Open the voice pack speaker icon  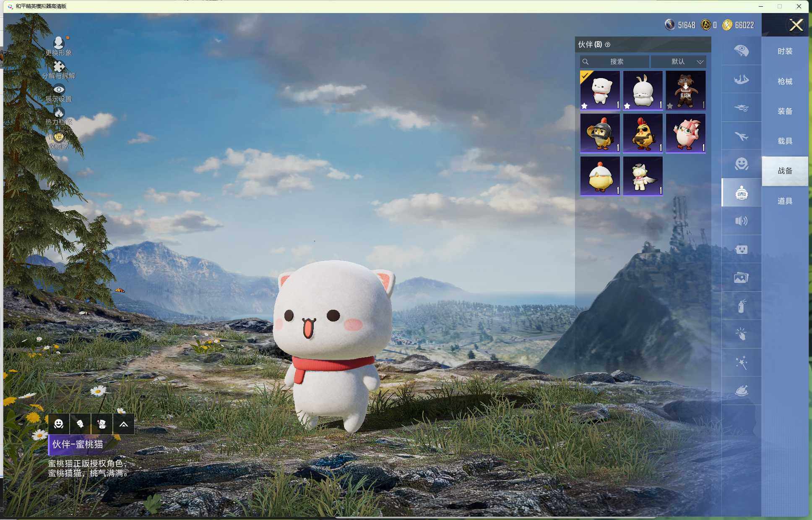741,221
